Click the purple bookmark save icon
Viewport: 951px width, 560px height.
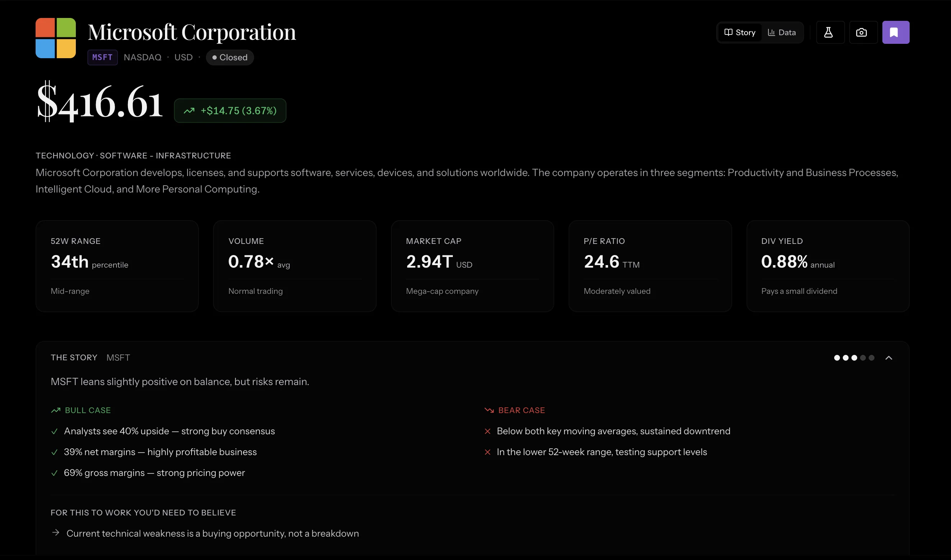[x=896, y=32]
